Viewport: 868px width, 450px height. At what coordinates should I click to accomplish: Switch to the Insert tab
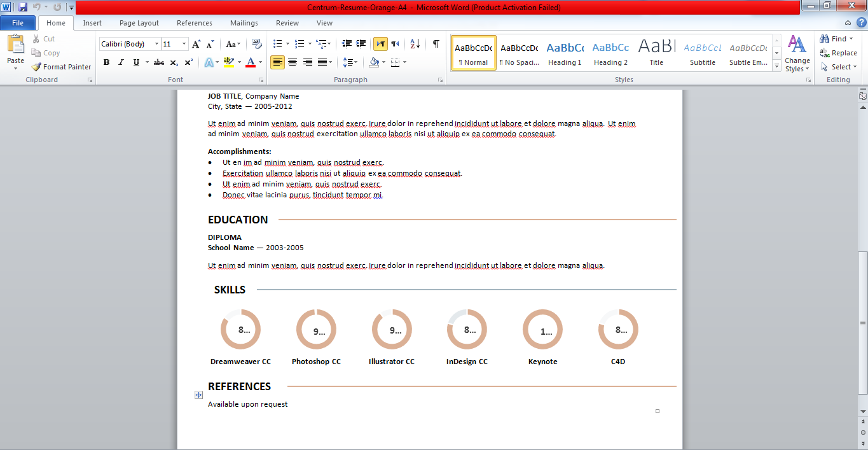92,23
